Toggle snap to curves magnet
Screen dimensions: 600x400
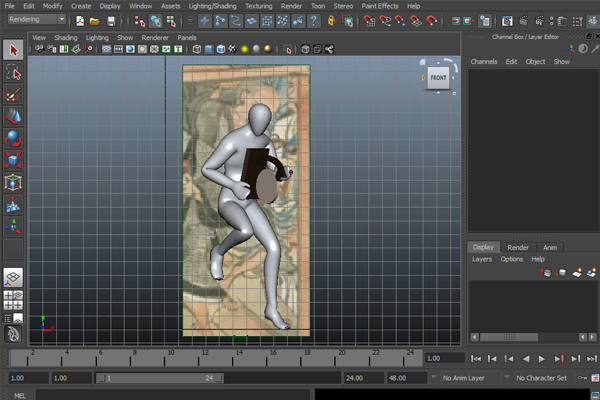point(385,21)
